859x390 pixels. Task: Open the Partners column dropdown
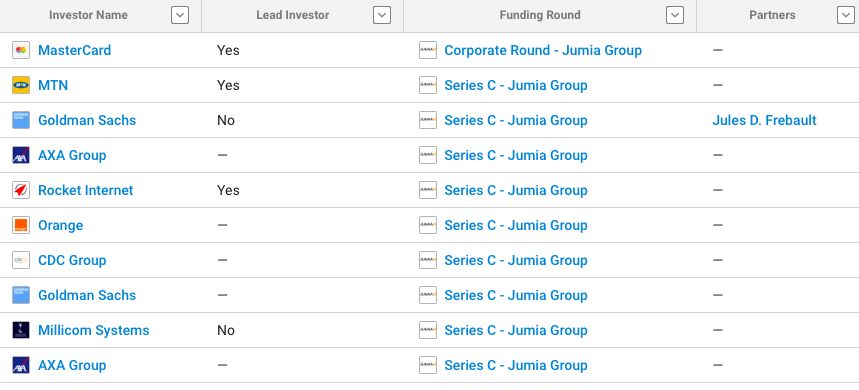tap(846, 15)
